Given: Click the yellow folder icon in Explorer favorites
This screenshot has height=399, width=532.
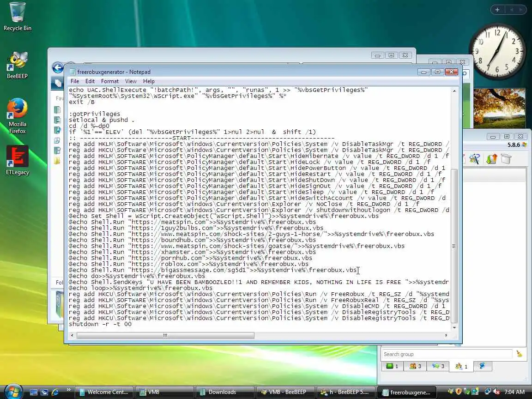Looking at the screenshot, I should pos(57,161).
